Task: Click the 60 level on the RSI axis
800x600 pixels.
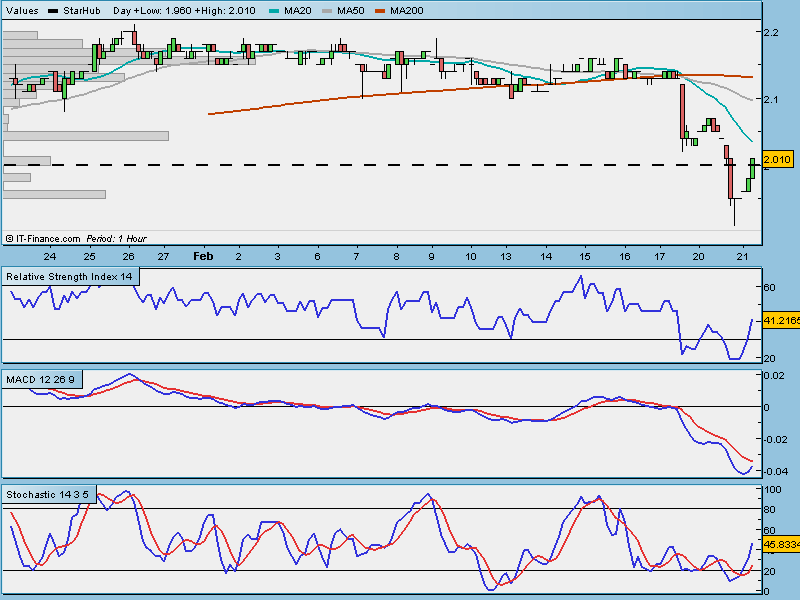Action: (x=769, y=287)
